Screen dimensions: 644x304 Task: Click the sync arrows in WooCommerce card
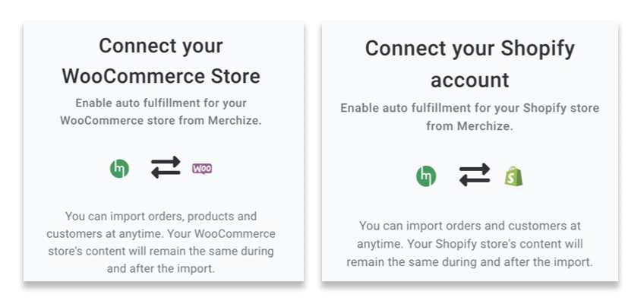(166, 167)
